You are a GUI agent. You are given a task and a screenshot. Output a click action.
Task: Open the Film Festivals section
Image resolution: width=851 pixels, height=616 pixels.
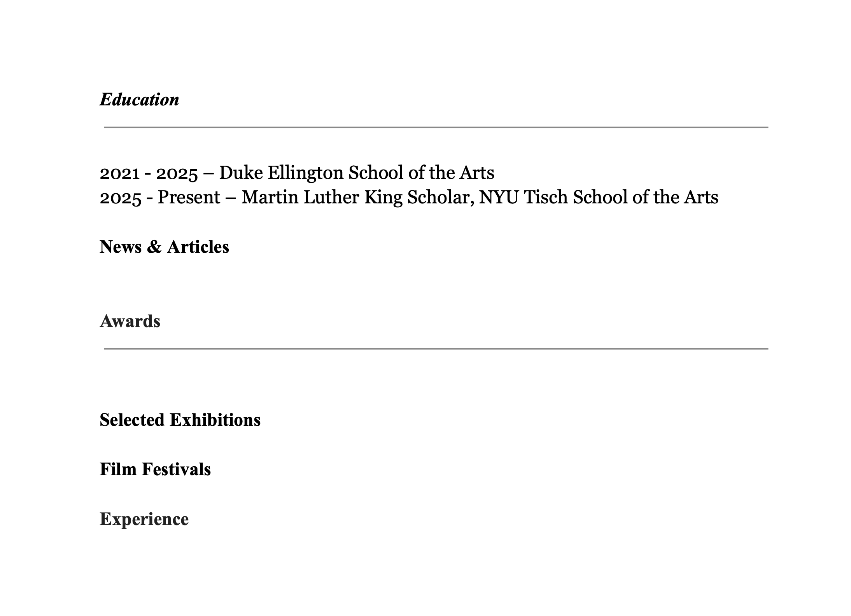155,469
